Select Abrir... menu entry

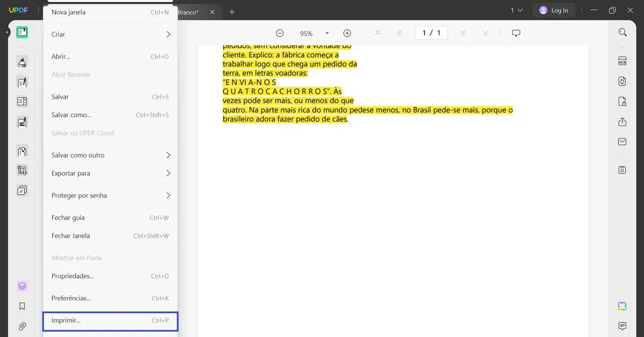point(110,56)
